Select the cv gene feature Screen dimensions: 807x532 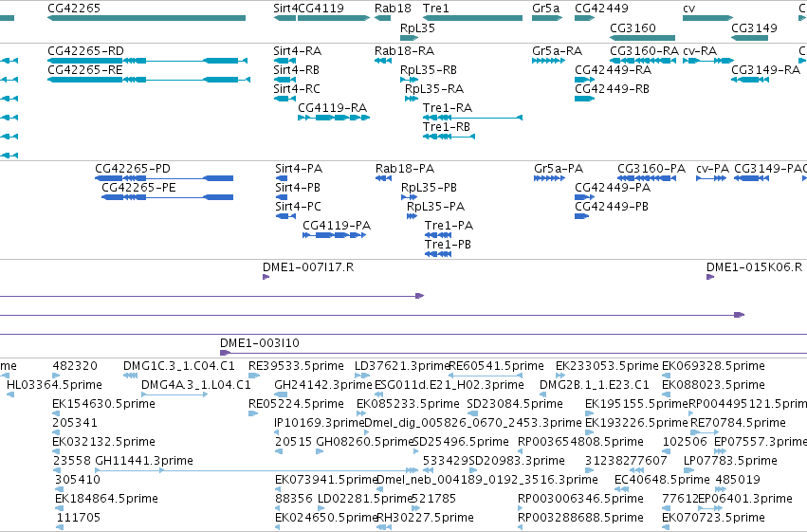708,18
